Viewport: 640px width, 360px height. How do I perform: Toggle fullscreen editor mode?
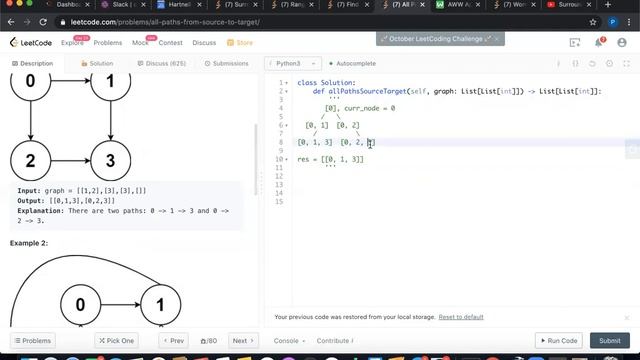(x=627, y=63)
